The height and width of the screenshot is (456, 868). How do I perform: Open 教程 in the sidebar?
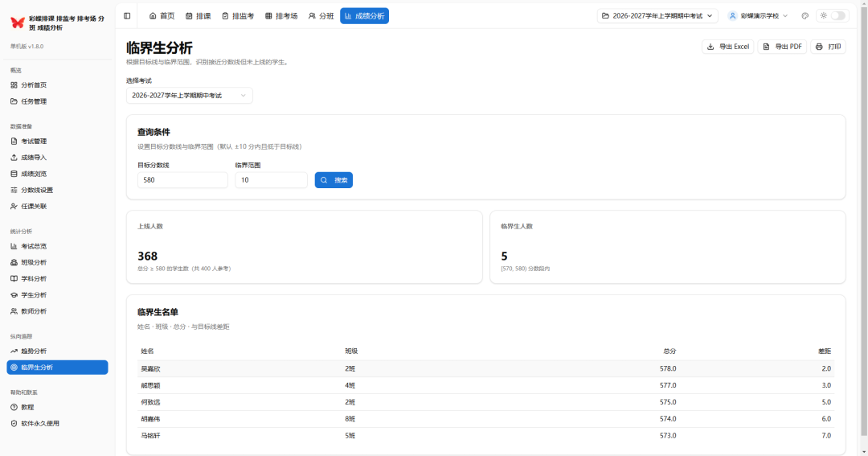[x=58, y=407]
